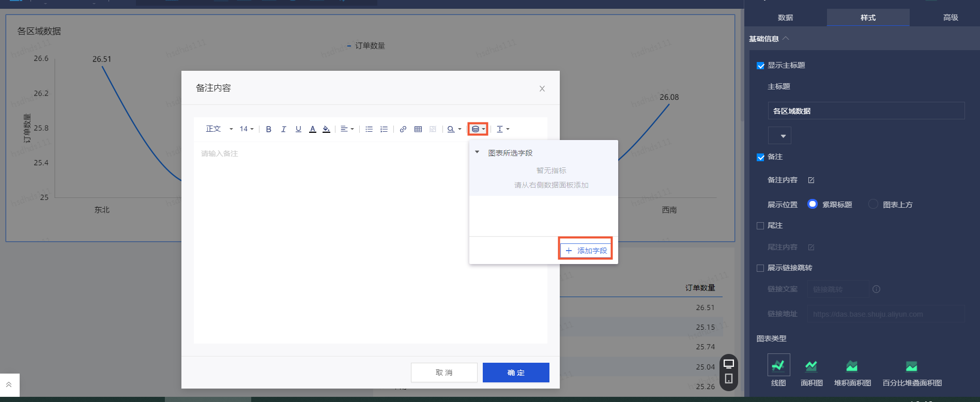This screenshot has height=402, width=980.
Task: Click the 添加字段 button
Action: 586,251
